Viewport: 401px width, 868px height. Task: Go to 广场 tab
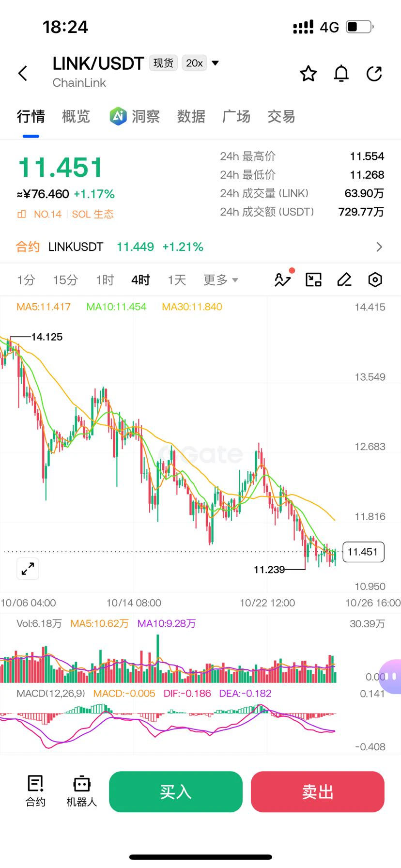click(x=236, y=116)
